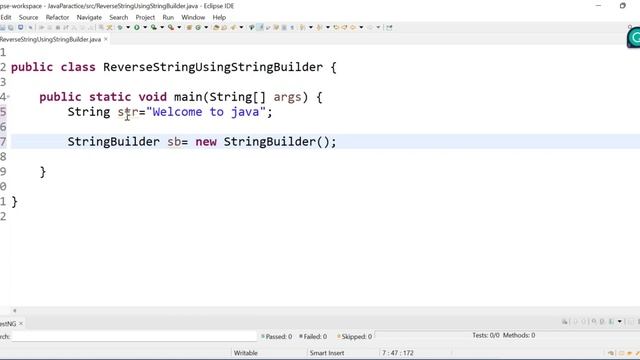Click the 'Skipped: 0' counter
The width and height of the screenshot is (640, 360).
[x=354, y=336]
